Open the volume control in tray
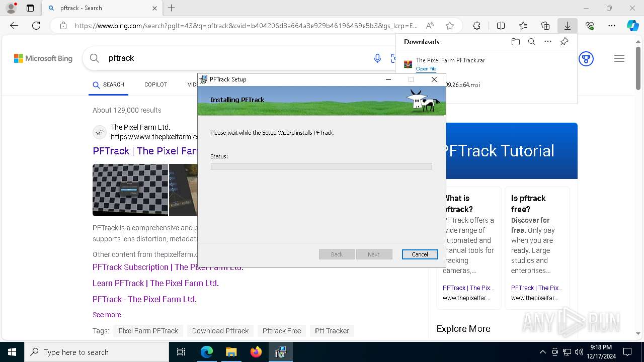The height and width of the screenshot is (362, 644). (x=579, y=352)
